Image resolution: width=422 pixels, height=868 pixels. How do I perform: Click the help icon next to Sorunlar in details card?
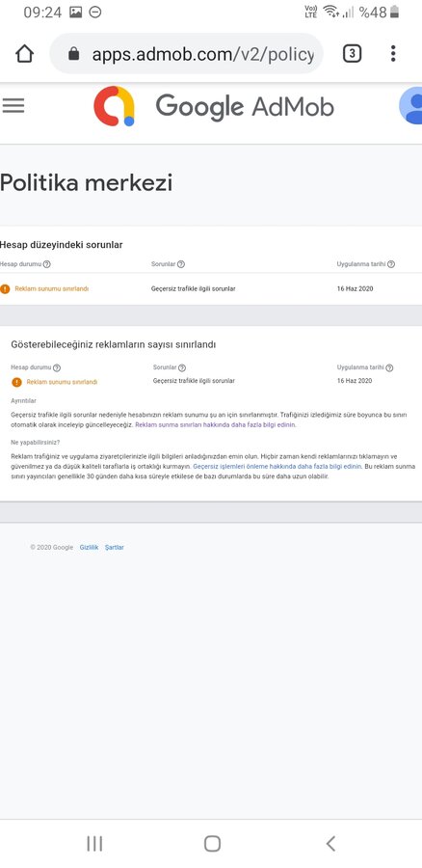(x=182, y=367)
